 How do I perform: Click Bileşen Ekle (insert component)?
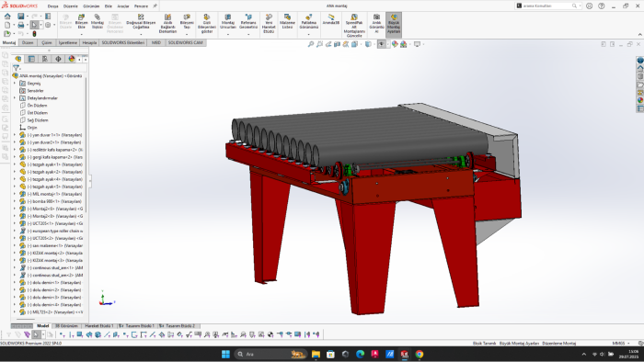[81, 22]
